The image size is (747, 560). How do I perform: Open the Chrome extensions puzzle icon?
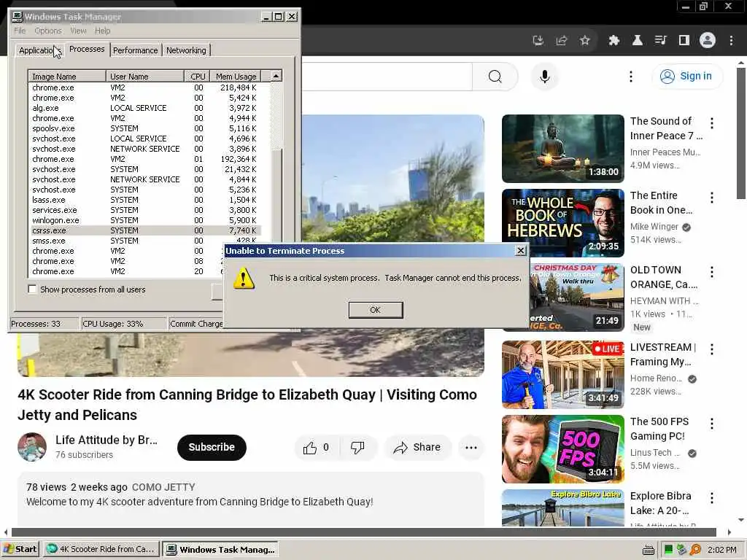614,41
